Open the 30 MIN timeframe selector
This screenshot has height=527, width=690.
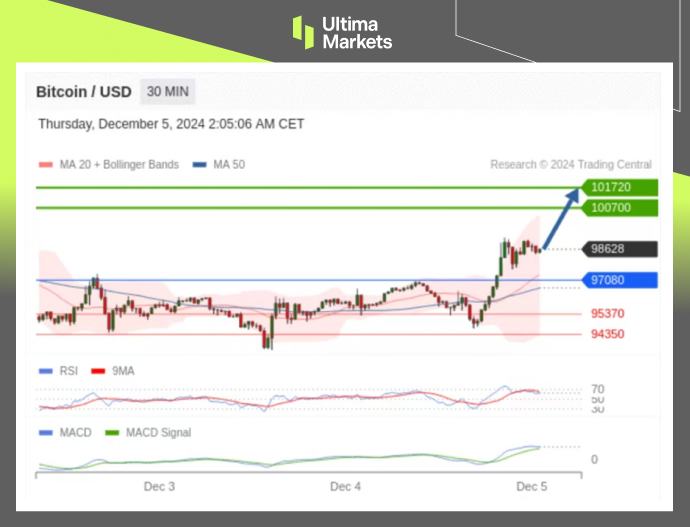coord(167,92)
